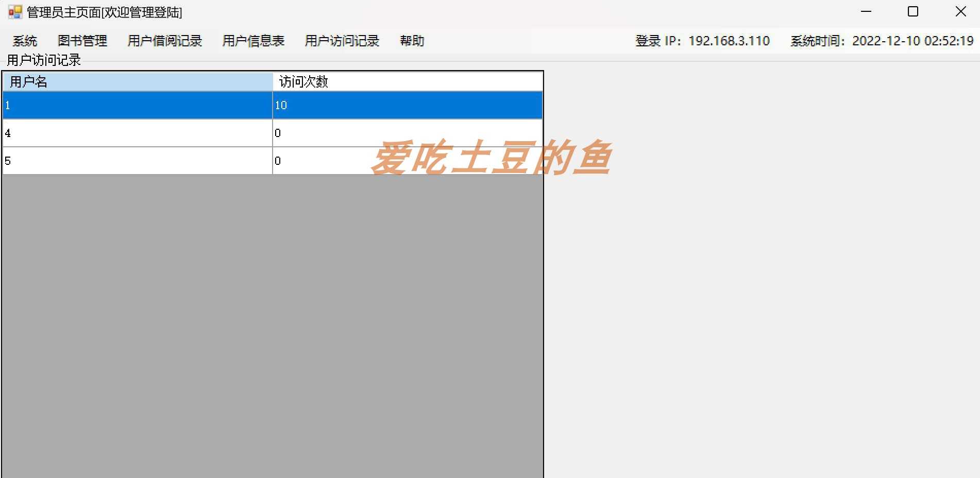Open the 图书管理 menu
This screenshot has width=980, height=478.
click(83, 41)
